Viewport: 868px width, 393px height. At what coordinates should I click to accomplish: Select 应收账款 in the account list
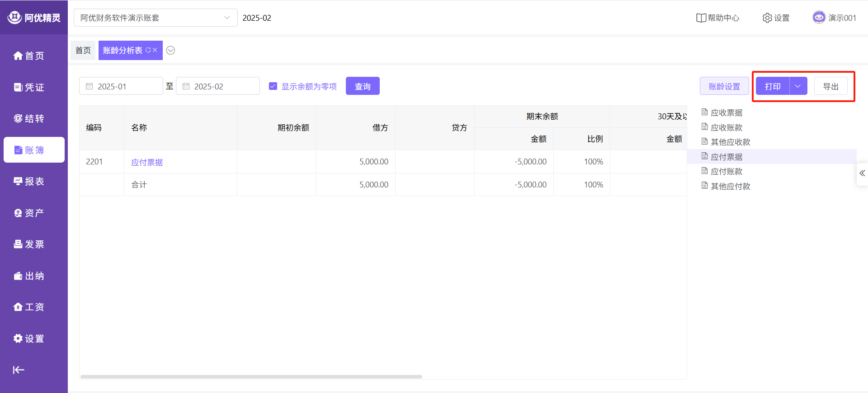point(726,128)
